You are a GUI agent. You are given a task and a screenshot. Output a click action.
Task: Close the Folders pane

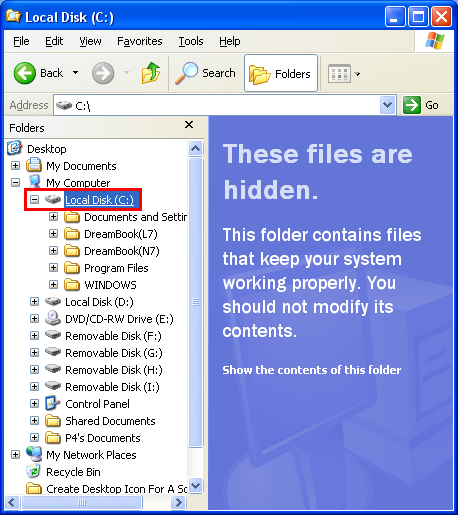tap(189, 125)
